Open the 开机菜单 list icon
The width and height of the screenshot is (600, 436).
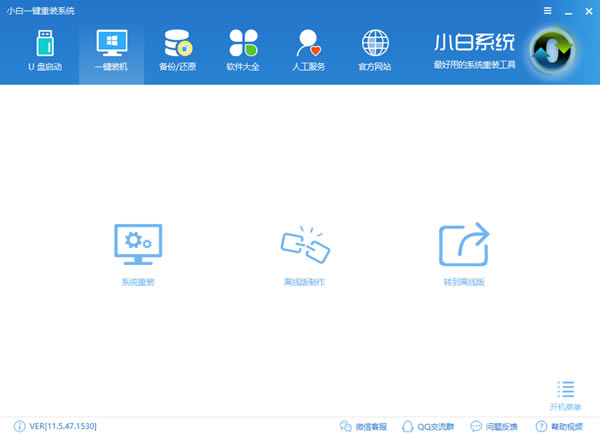(566, 389)
